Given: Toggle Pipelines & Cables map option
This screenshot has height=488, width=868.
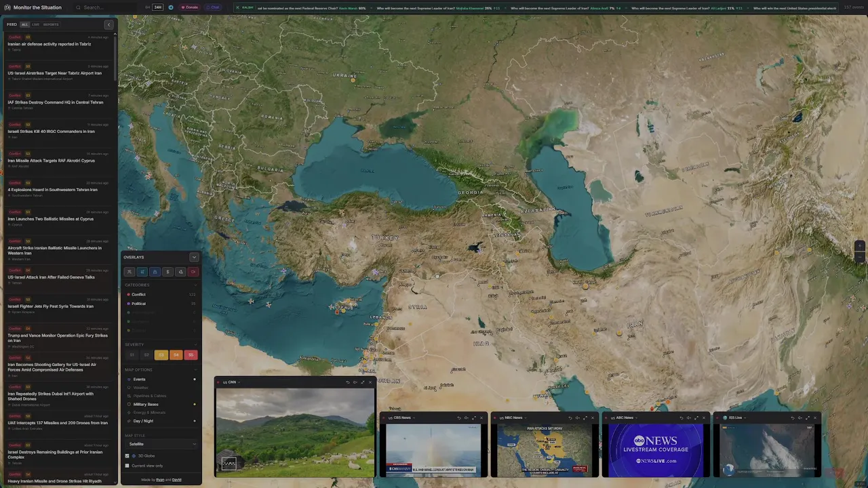Looking at the screenshot, I should (161, 396).
